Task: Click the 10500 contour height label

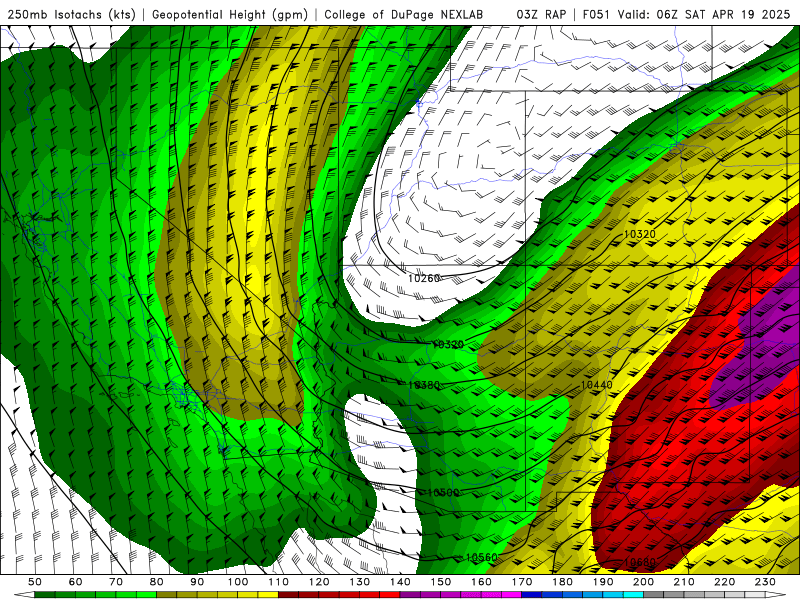Action: pyautogui.click(x=443, y=492)
